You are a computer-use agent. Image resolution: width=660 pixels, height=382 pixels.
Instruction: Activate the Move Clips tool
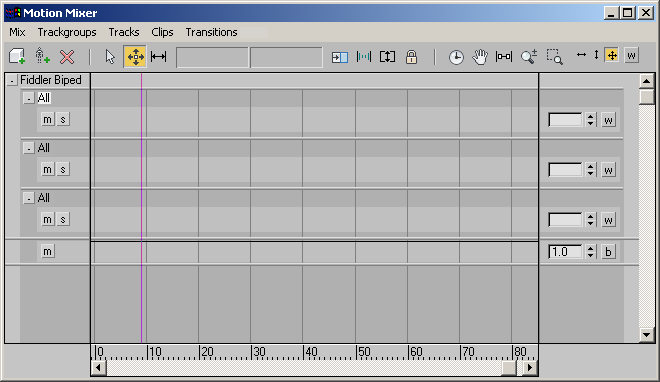(x=135, y=56)
